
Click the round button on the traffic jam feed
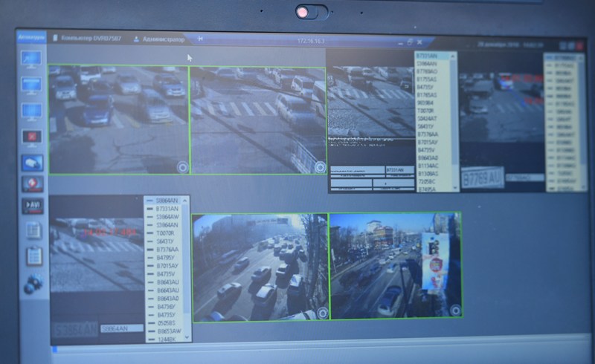[321, 313]
